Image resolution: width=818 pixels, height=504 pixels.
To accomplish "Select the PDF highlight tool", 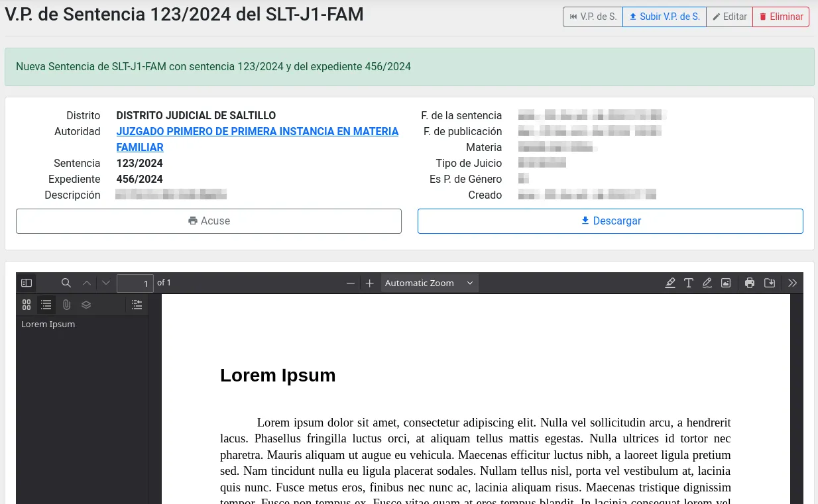I will pyautogui.click(x=670, y=283).
